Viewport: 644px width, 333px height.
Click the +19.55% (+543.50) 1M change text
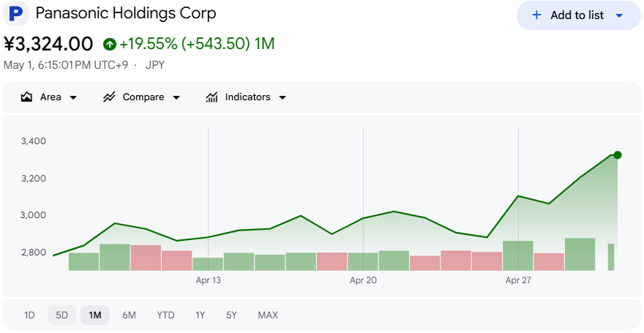[x=197, y=43]
